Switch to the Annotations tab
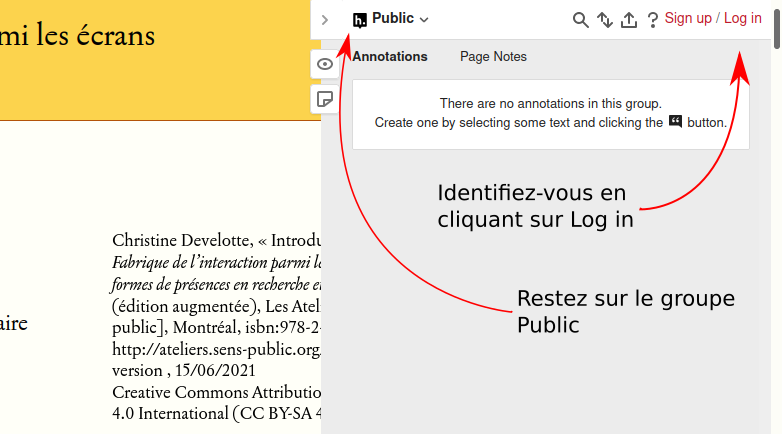Screen dimensions: 782x434 click(390, 57)
